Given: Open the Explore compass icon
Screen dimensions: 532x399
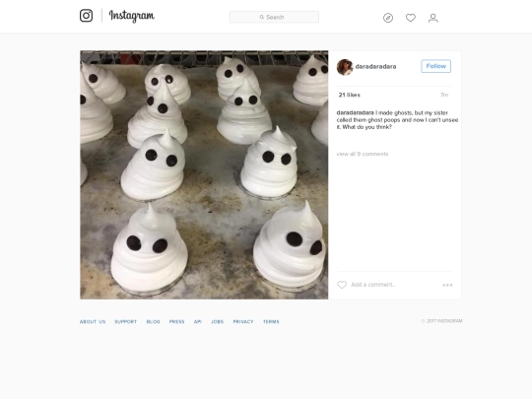Looking at the screenshot, I should (x=388, y=18).
